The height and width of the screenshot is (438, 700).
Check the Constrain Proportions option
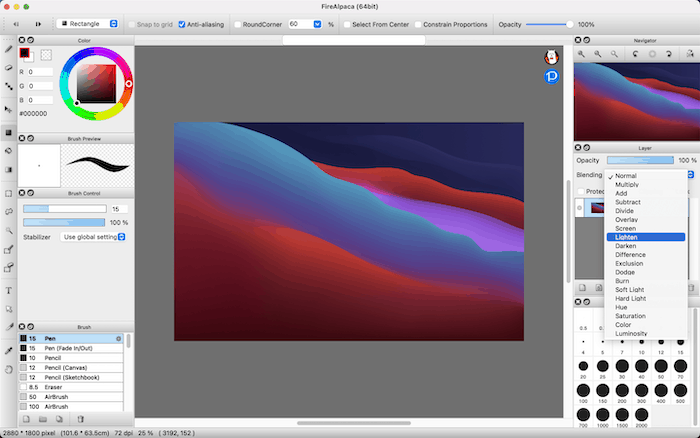pyautogui.click(x=419, y=24)
